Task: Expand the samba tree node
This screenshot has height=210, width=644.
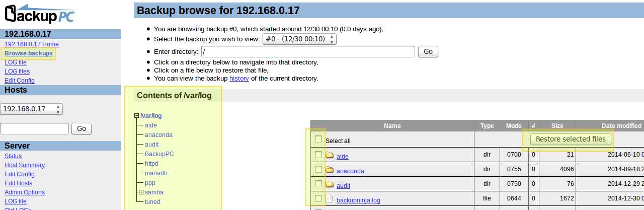Action: [141, 192]
